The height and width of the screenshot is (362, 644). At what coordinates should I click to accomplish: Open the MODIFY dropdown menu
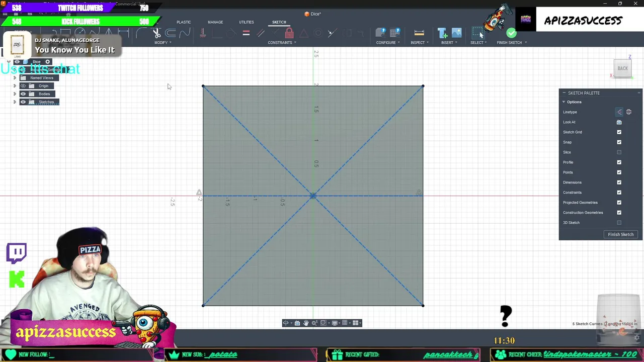[x=163, y=43]
